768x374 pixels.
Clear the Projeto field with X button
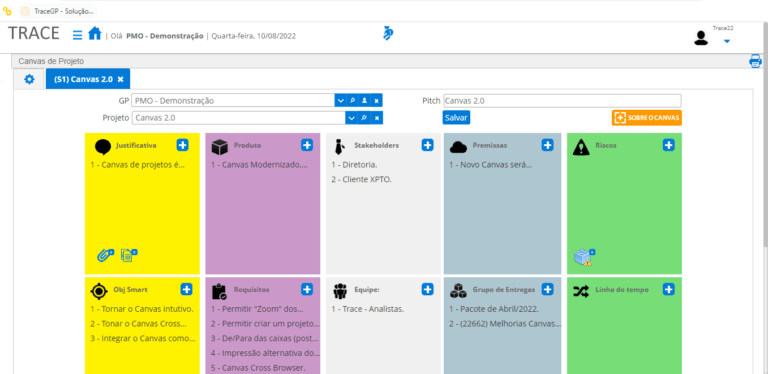point(377,118)
